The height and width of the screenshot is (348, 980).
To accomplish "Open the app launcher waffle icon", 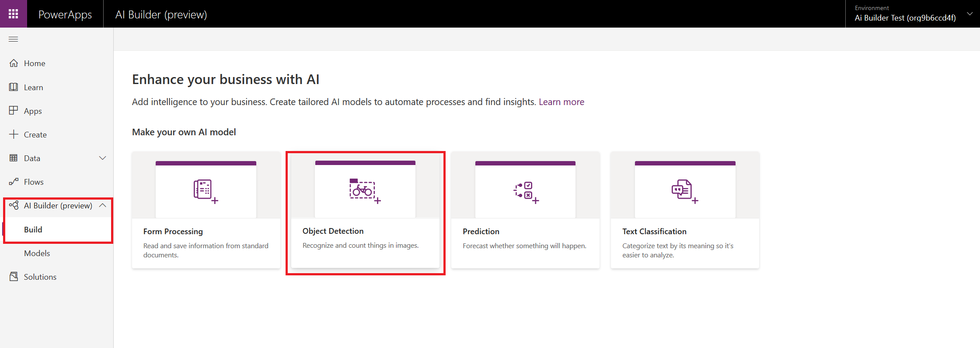I will point(14,14).
